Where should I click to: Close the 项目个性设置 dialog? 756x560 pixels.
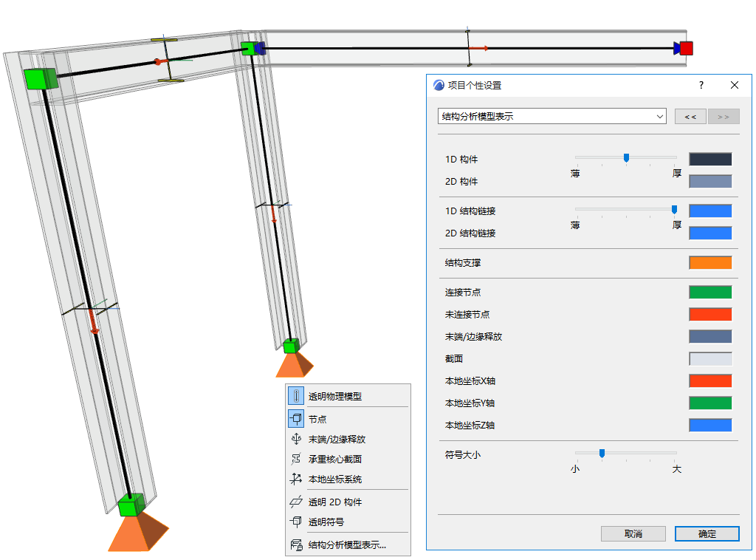pyautogui.click(x=735, y=86)
